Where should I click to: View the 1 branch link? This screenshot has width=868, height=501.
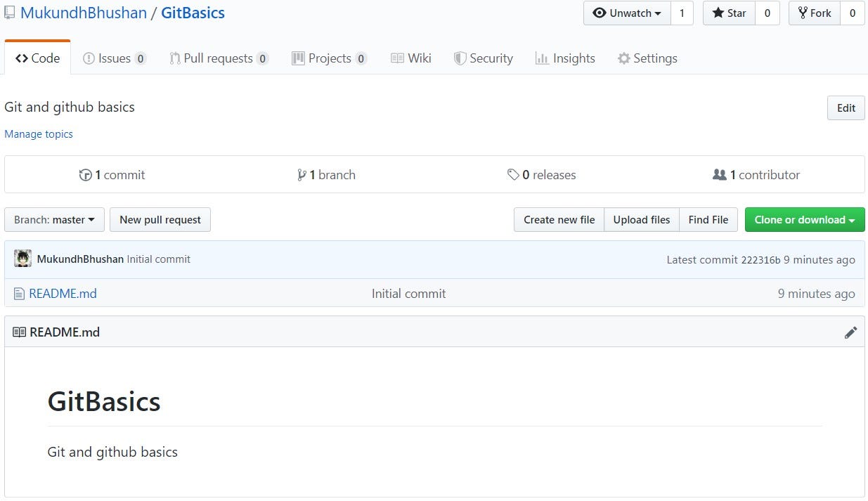(327, 175)
